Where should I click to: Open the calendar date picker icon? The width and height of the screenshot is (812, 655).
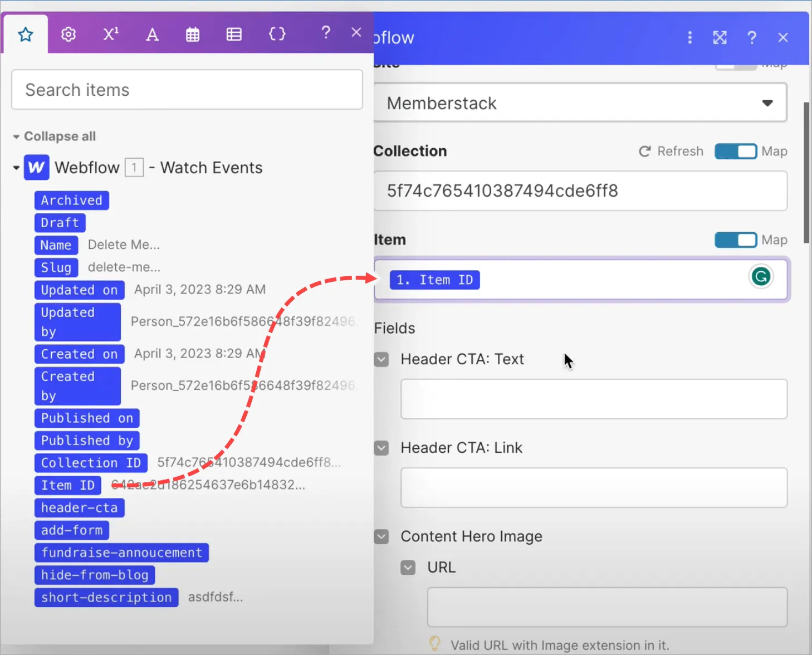pyautogui.click(x=193, y=33)
